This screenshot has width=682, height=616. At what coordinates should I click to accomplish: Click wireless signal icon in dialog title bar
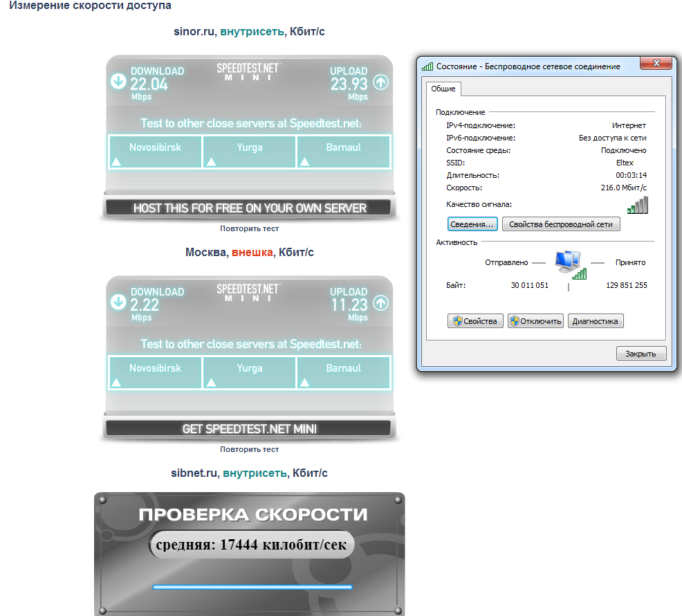coord(427,66)
